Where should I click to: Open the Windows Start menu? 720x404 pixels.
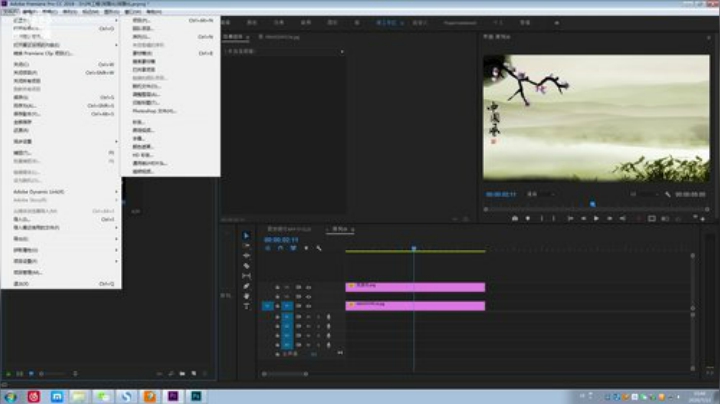pyautogui.click(x=10, y=396)
